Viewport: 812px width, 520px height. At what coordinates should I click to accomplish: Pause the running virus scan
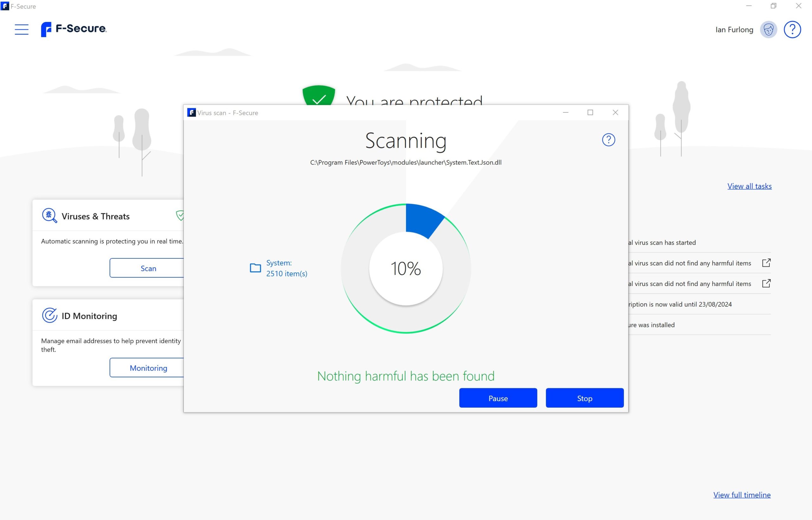pyautogui.click(x=498, y=398)
